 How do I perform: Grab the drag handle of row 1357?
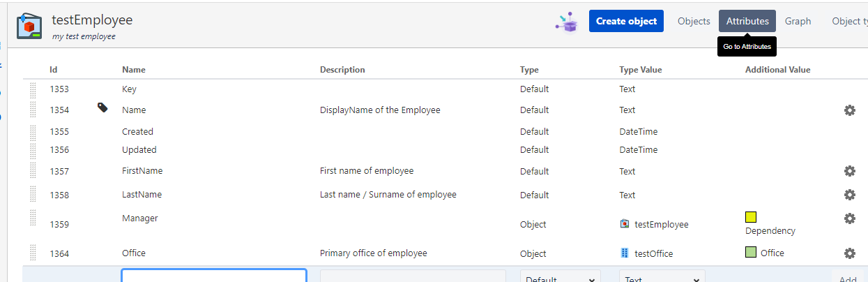(33, 170)
